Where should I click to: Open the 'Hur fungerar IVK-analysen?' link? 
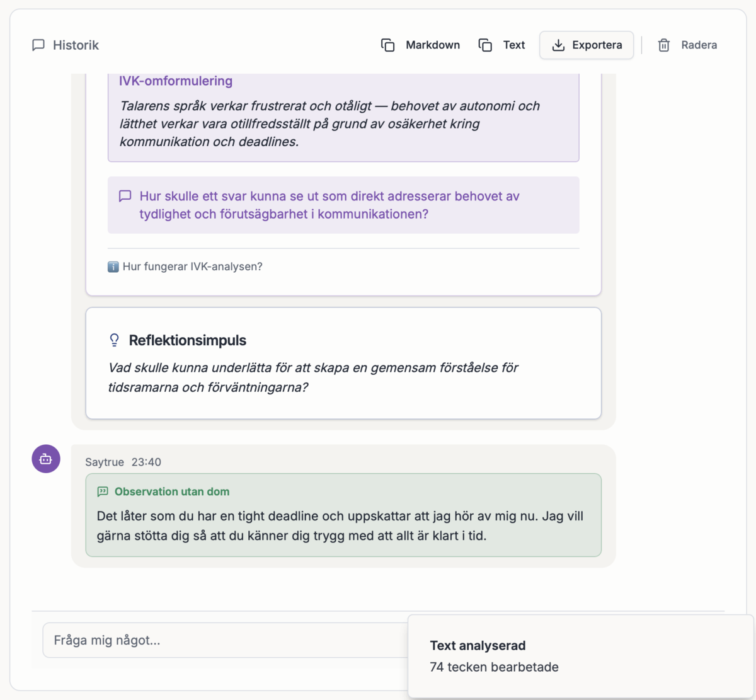(185, 267)
